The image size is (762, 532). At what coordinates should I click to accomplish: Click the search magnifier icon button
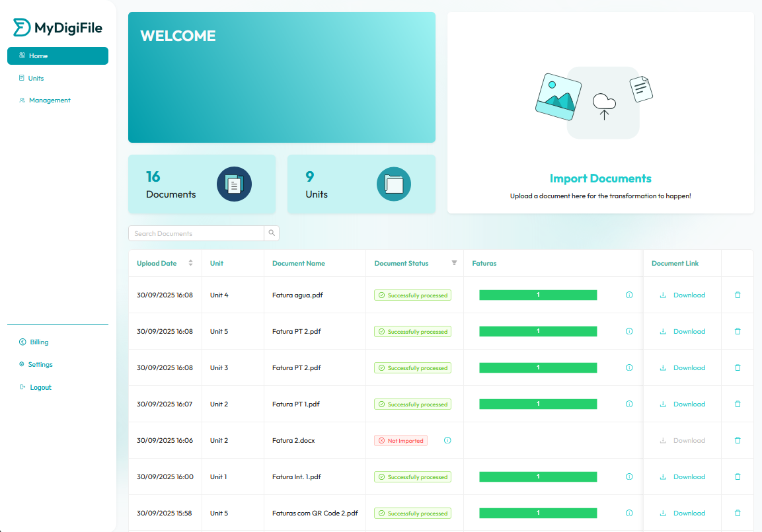click(x=272, y=233)
